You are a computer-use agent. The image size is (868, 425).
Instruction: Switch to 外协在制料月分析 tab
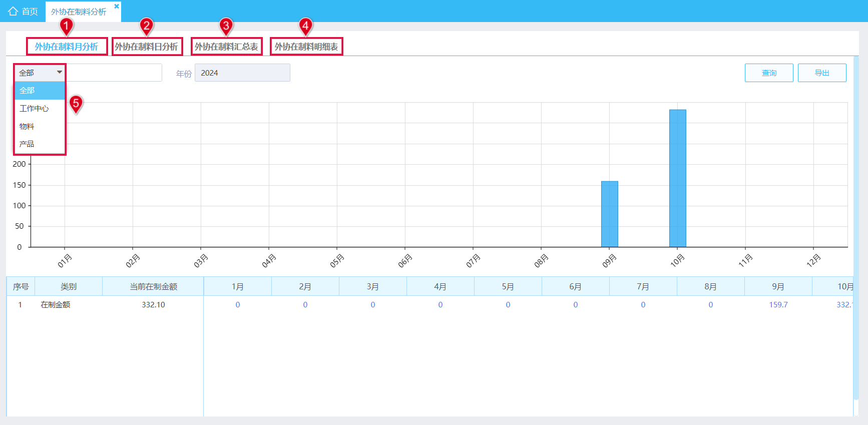click(x=67, y=47)
